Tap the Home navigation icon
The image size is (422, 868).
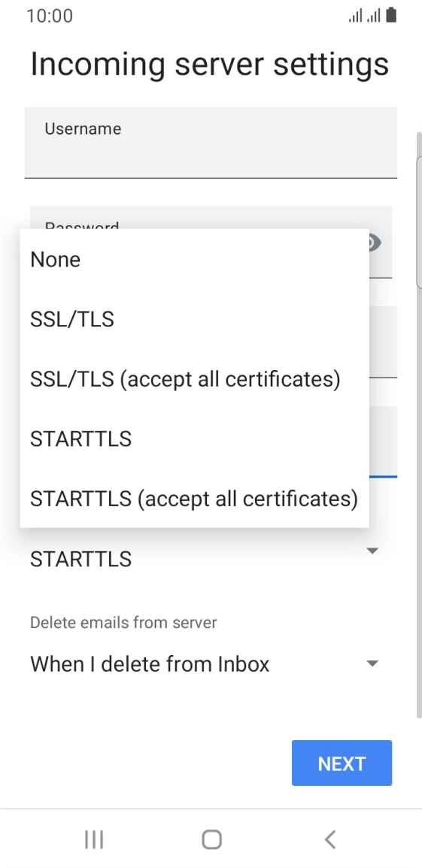click(211, 839)
